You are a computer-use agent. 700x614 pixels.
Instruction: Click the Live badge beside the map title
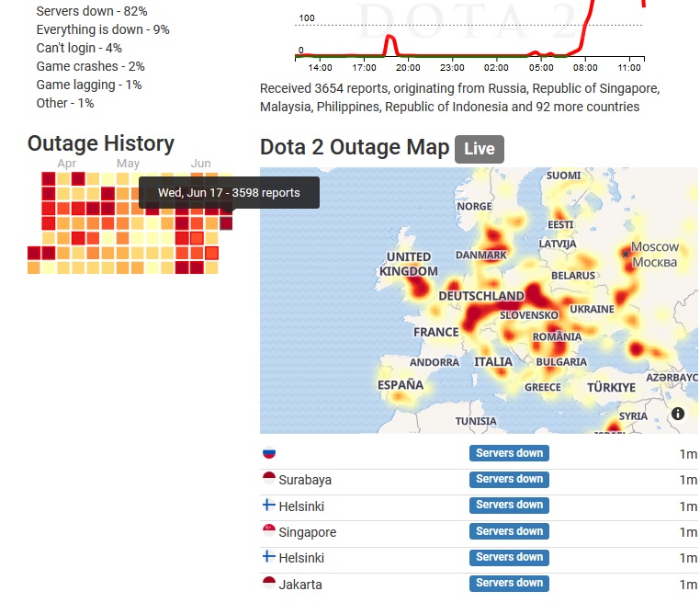tap(479, 149)
